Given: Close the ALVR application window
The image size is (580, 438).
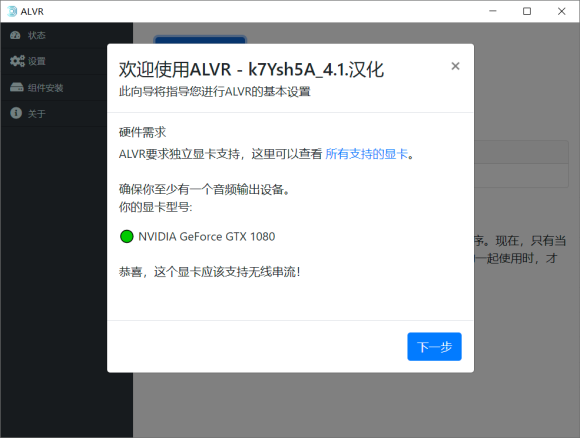Looking at the screenshot, I should (x=562, y=11).
